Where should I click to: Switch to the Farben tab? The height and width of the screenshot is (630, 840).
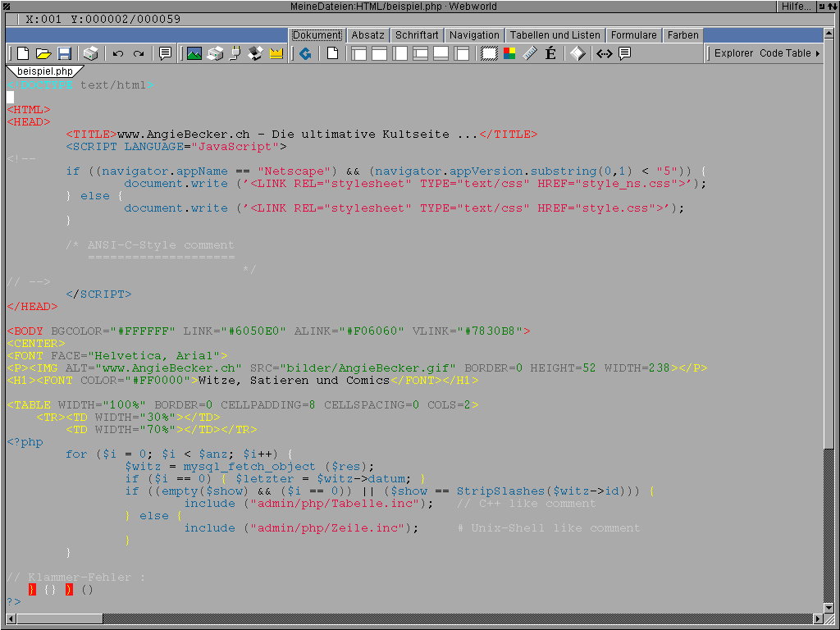683,34
